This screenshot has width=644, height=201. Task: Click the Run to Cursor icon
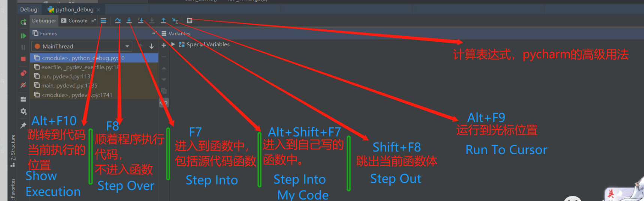175,21
